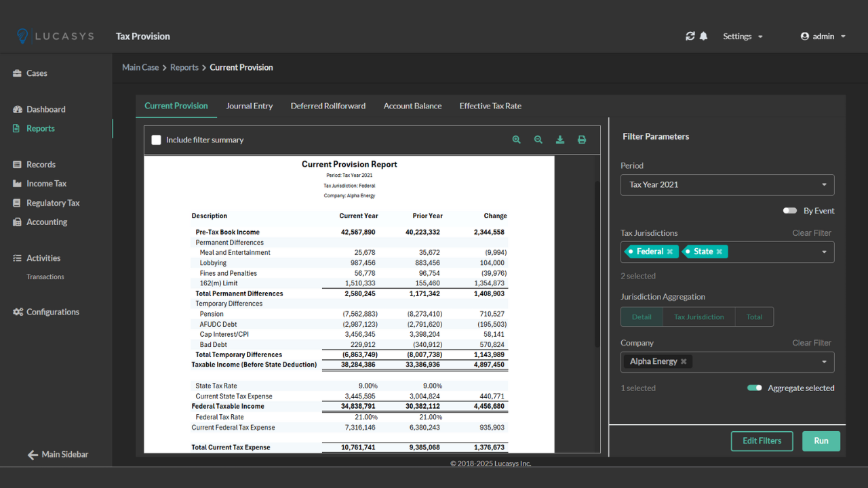Screen dimensions: 868x488
Task: Toggle the By Event switch
Action: (789, 210)
